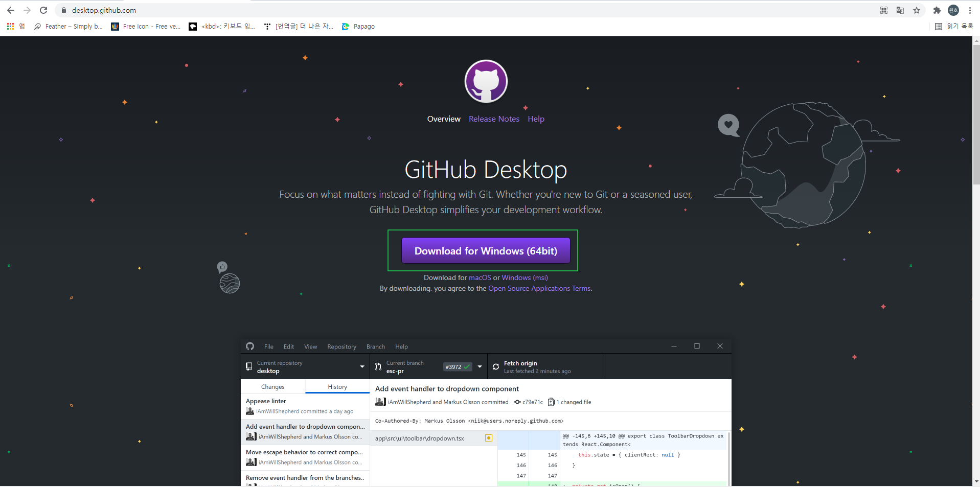This screenshot has height=487, width=980.
Task: Open the Help tab on the page
Action: pos(536,119)
